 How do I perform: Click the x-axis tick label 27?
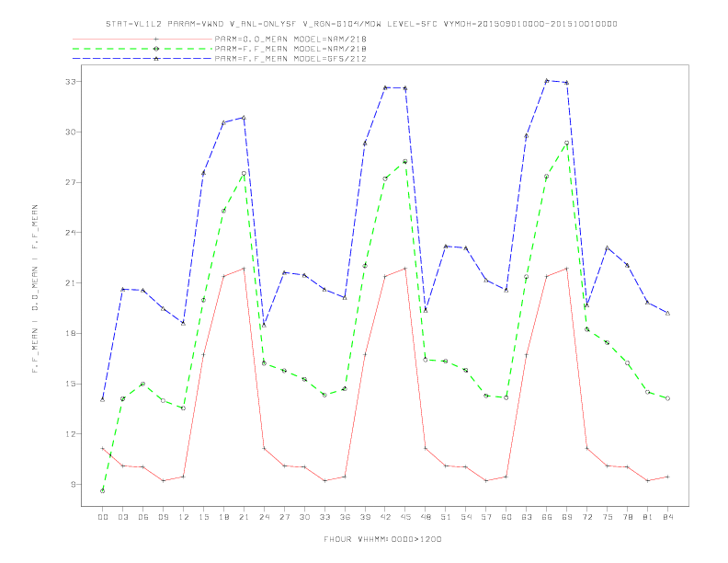284,517
